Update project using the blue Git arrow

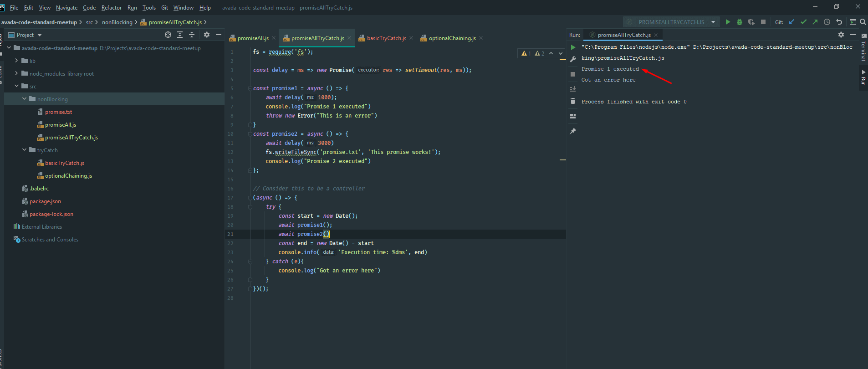coord(791,22)
